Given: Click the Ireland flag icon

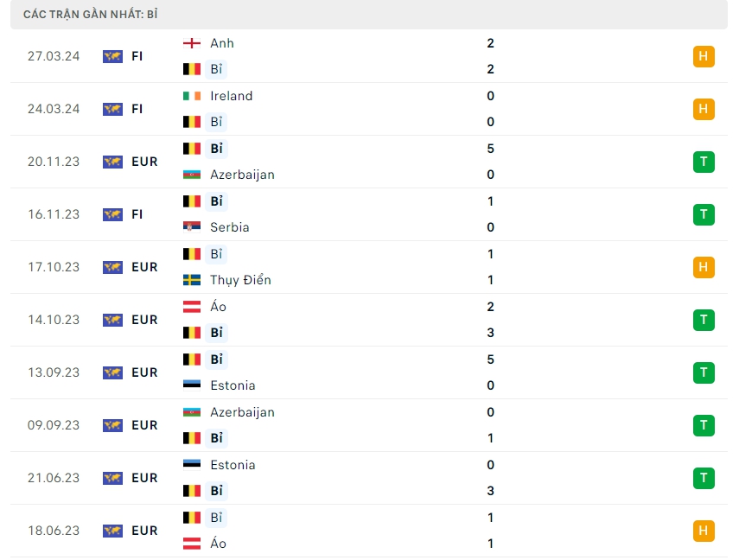Looking at the screenshot, I should pos(192,96).
